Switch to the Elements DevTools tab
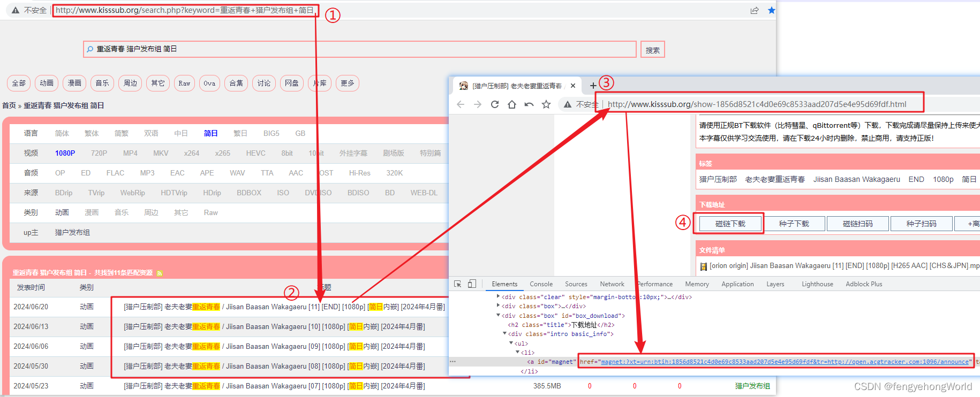Image resolution: width=980 pixels, height=397 pixels. 504,284
